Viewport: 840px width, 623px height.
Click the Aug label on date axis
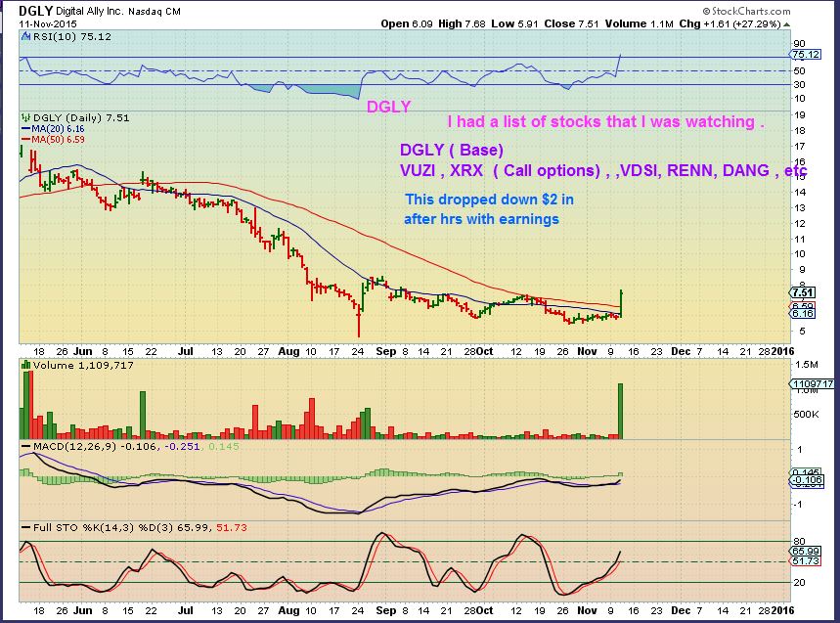287,349
